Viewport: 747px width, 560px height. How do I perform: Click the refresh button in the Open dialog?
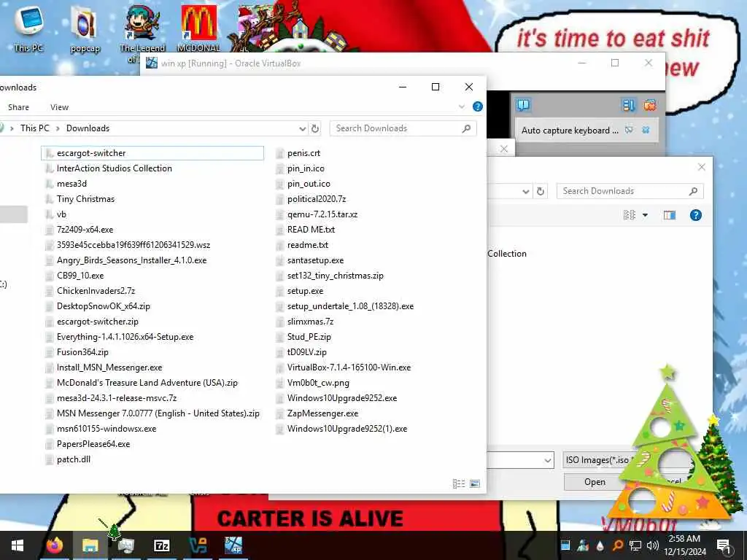541,192
